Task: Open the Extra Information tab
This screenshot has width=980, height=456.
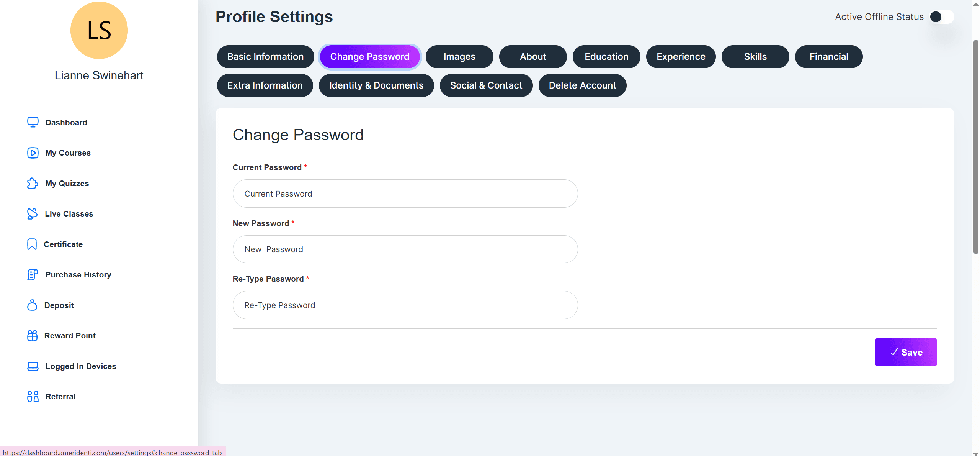Action: pyautogui.click(x=265, y=85)
